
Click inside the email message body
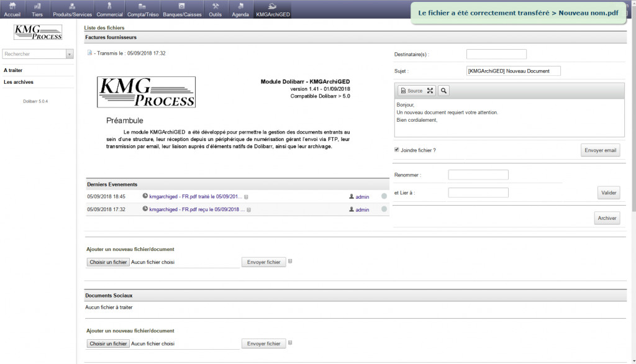click(x=509, y=117)
